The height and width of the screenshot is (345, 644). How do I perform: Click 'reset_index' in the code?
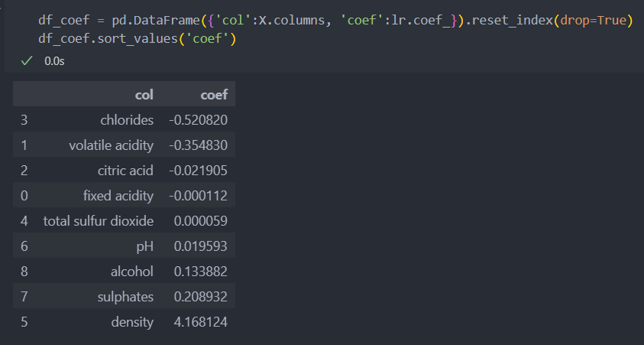coord(512,20)
